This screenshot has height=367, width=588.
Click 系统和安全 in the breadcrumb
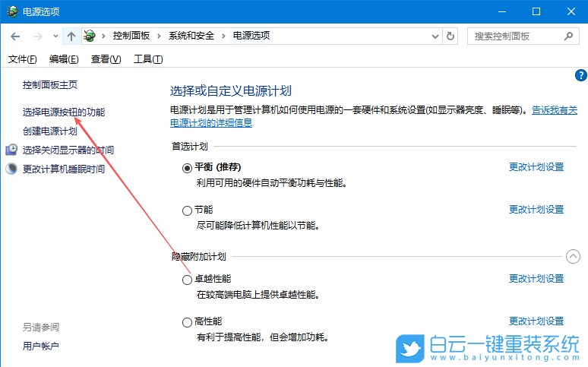click(191, 36)
